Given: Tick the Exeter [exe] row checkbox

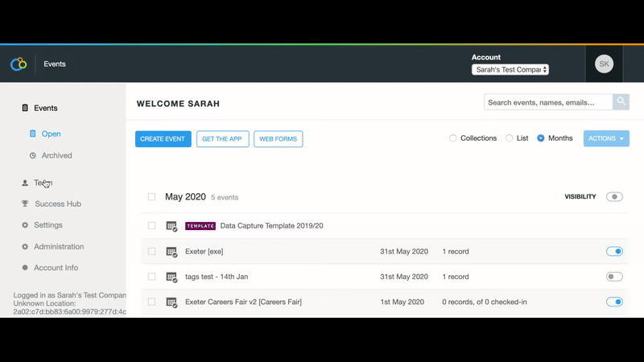Looking at the screenshot, I should 151,251.
